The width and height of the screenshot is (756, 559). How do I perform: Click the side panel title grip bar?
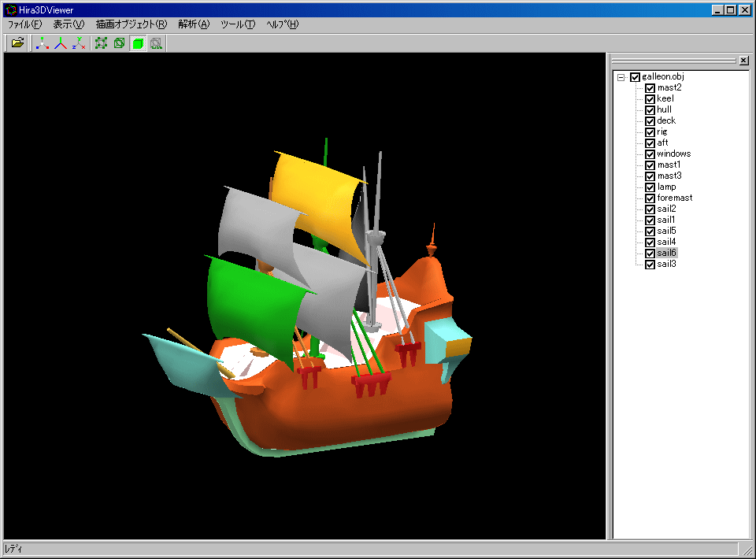pos(673,61)
